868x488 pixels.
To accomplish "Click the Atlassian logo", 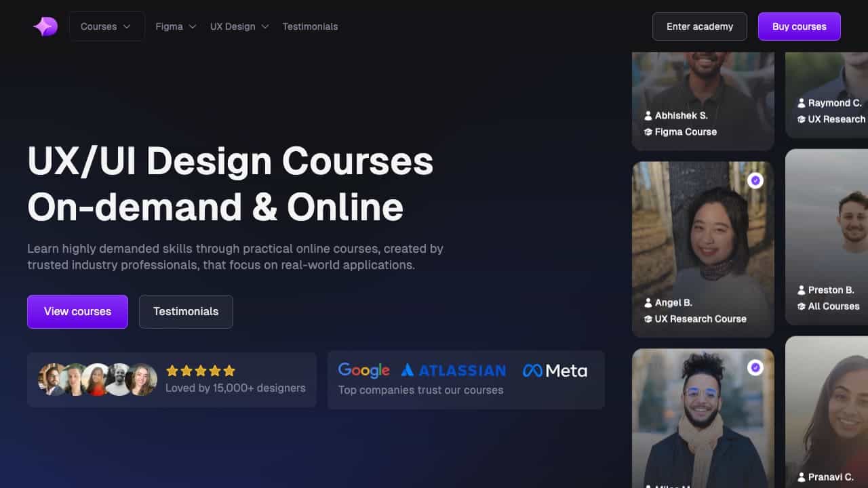I will tap(453, 370).
